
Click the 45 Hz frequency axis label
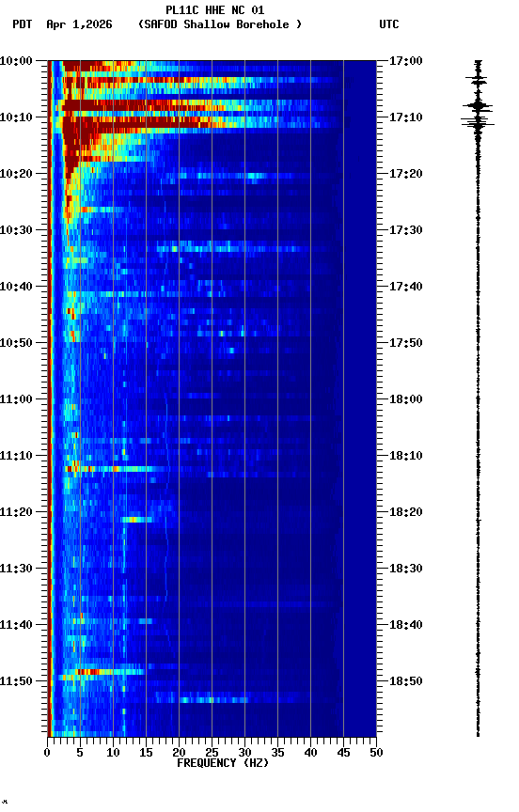[343, 753]
